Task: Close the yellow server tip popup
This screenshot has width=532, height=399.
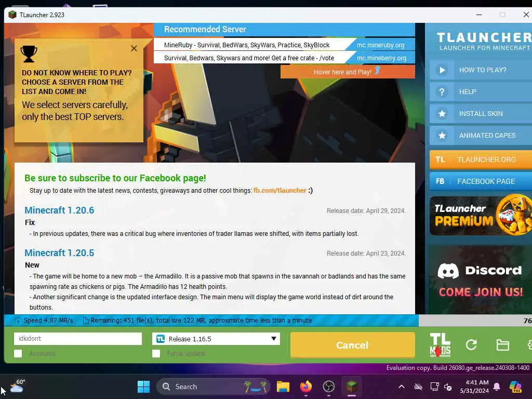Action: tap(134, 48)
